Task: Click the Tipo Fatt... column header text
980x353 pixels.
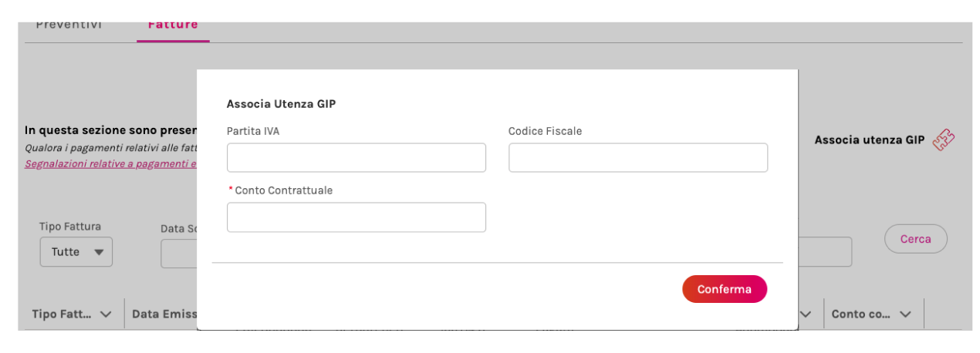Action: [x=63, y=314]
